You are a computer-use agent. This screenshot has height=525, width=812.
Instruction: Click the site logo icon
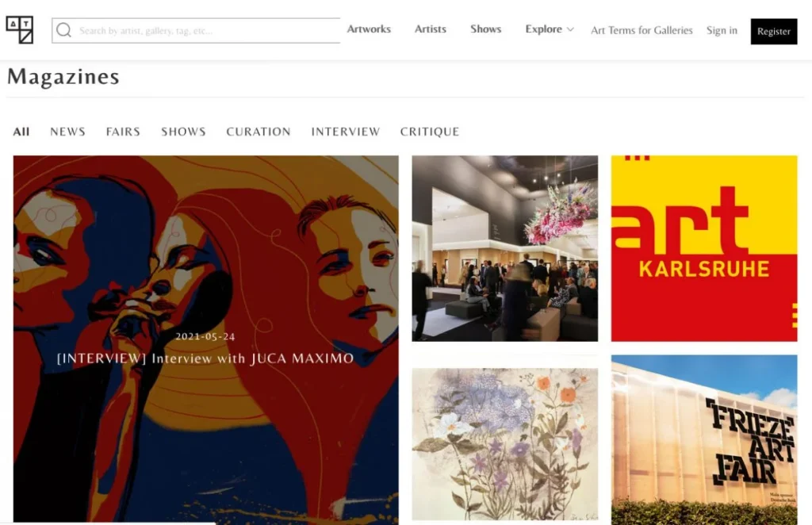point(20,30)
